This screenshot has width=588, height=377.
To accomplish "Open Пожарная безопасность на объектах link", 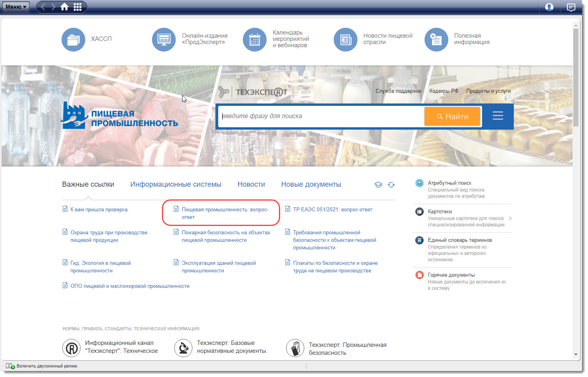I will pos(226,236).
